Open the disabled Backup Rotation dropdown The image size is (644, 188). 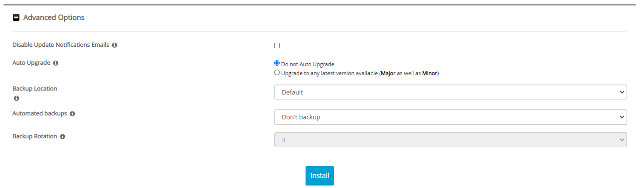(x=451, y=140)
